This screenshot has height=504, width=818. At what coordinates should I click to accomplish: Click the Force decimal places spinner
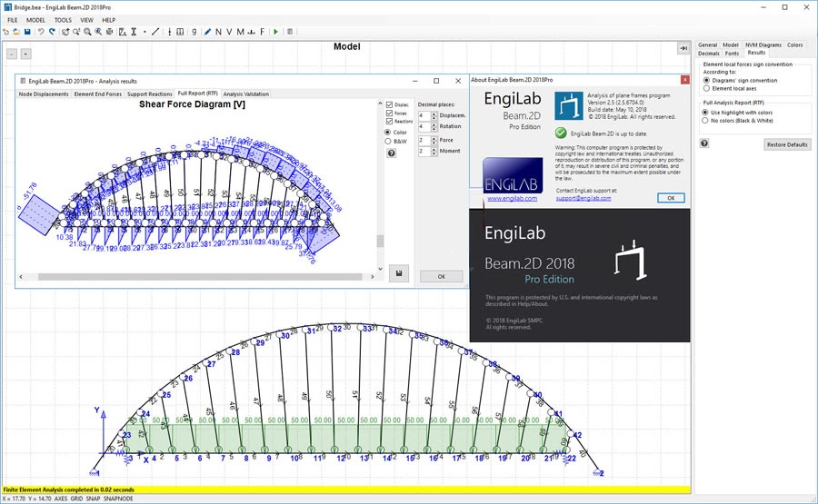[434, 140]
